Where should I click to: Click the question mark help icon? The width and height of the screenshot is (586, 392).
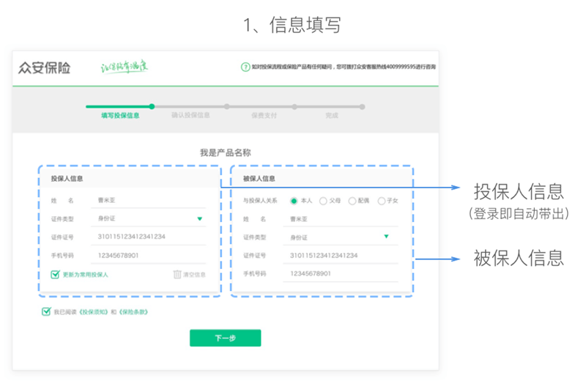click(x=245, y=67)
